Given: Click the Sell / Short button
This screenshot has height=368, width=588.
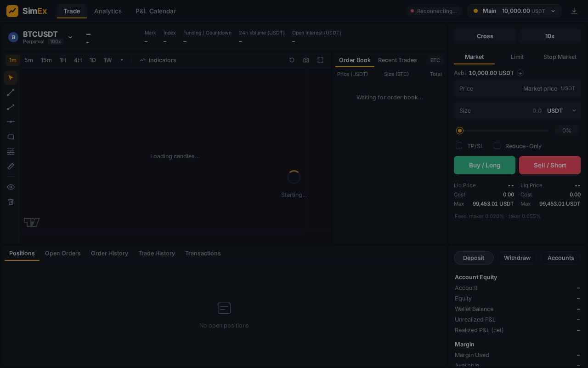Looking at the screenshot, I should pyautogui.click(x=550, y=165).
